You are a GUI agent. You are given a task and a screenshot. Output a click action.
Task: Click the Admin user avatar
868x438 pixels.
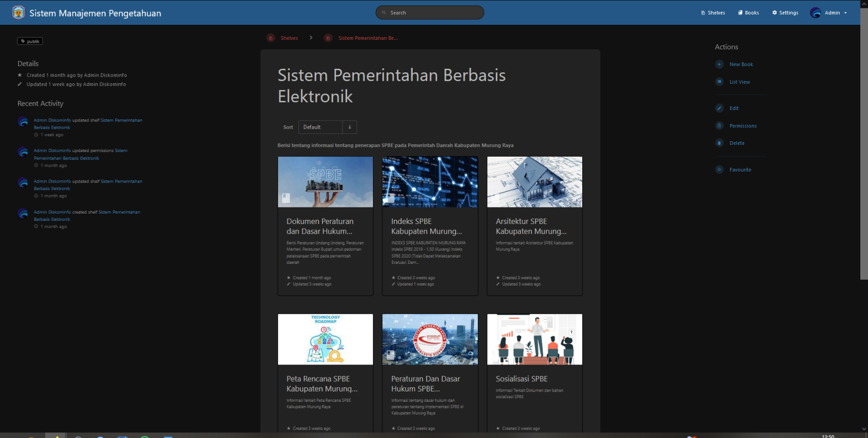click(816, 12)
